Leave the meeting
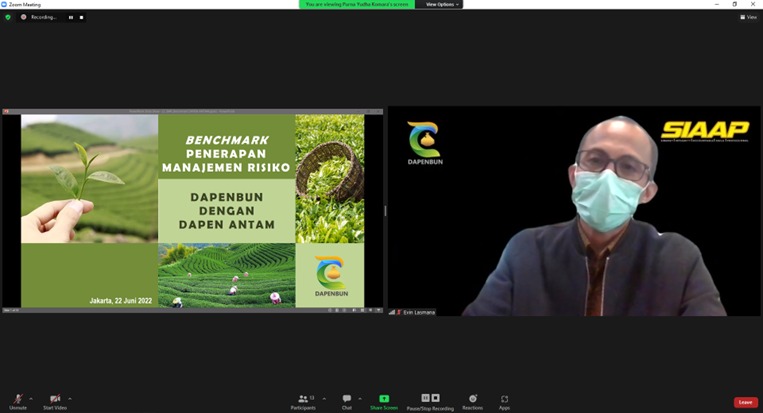Viewport: 763px width, 413px height. tap(745, 402)
